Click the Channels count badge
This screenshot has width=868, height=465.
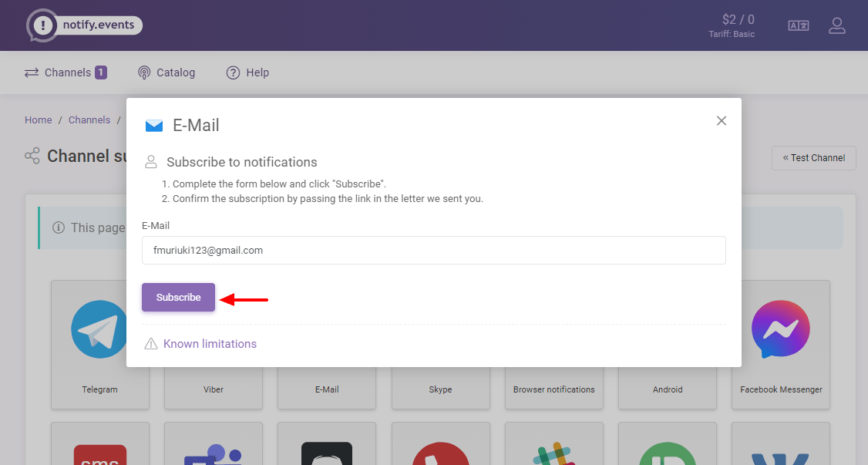101,72
